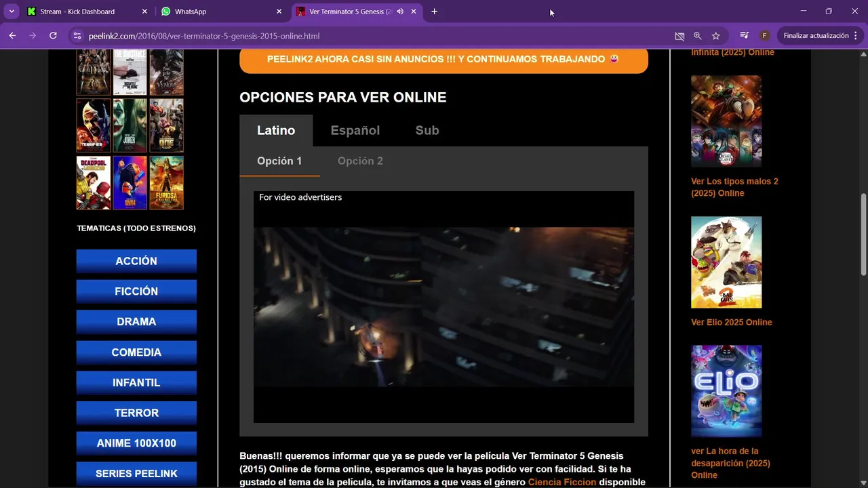Choose Opción 1 player tab
Image resolution: width=868 pixels, height=488 pixels.
pos(279,161)
